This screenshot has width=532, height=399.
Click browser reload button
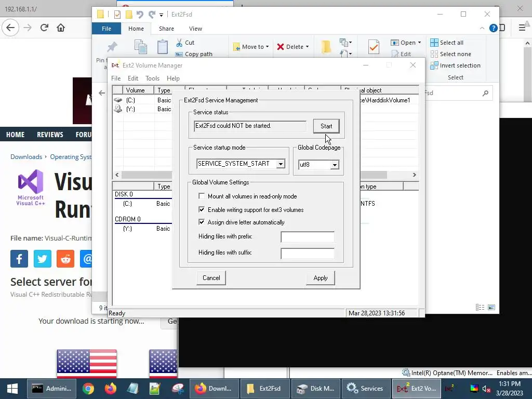(x=44, y=28)
